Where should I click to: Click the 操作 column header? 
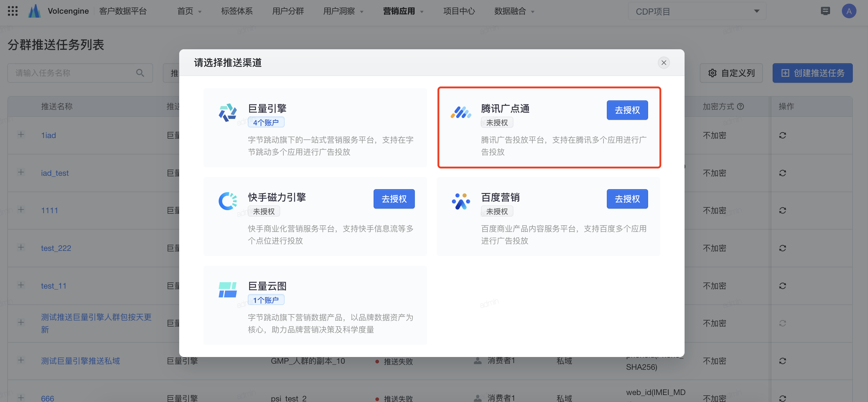point(786,106)
